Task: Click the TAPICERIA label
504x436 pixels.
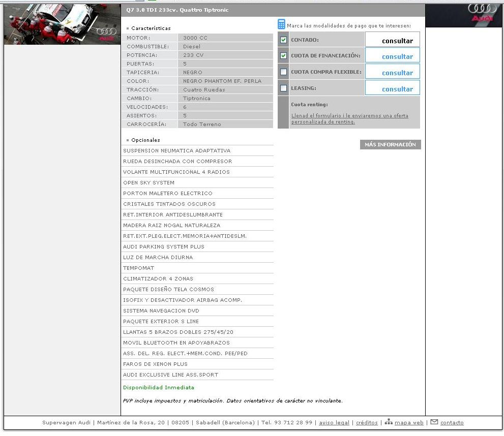Action: pyautogui.click(x=143, y=73)
